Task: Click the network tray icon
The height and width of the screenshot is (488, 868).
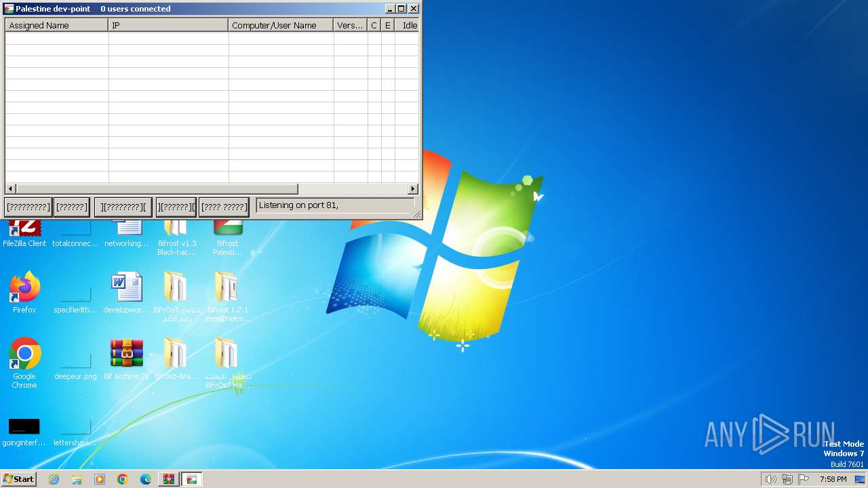Action: (787, 479)
